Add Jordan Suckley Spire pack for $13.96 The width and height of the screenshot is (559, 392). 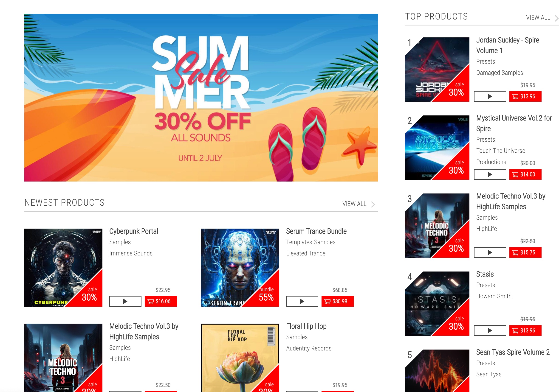525,96
